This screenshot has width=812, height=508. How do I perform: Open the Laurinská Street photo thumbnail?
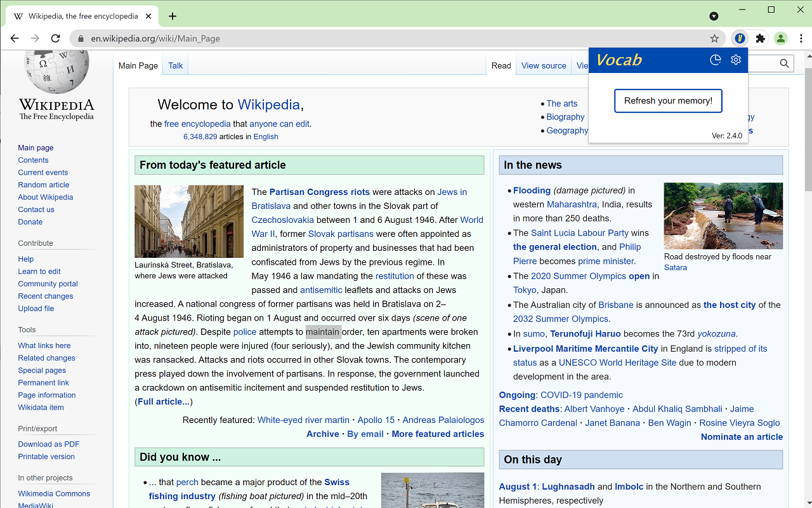coord(189,222)
